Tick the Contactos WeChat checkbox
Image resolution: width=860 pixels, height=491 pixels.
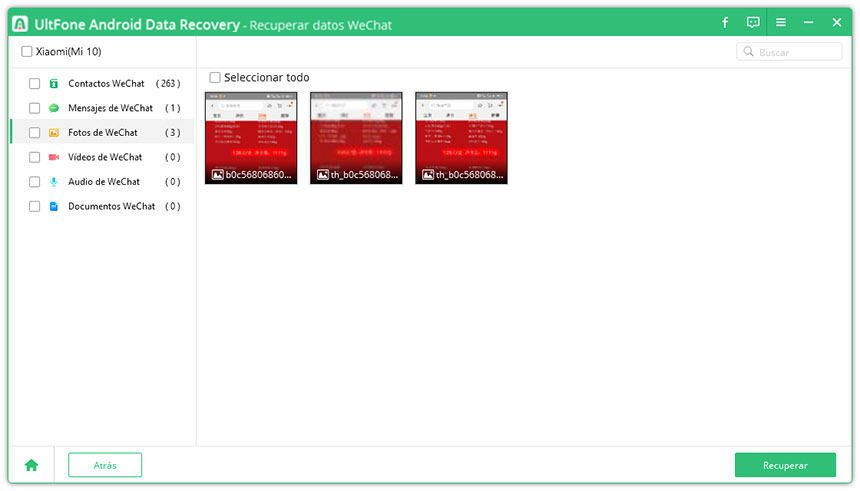pyautogui.click(x=35, y=83)
